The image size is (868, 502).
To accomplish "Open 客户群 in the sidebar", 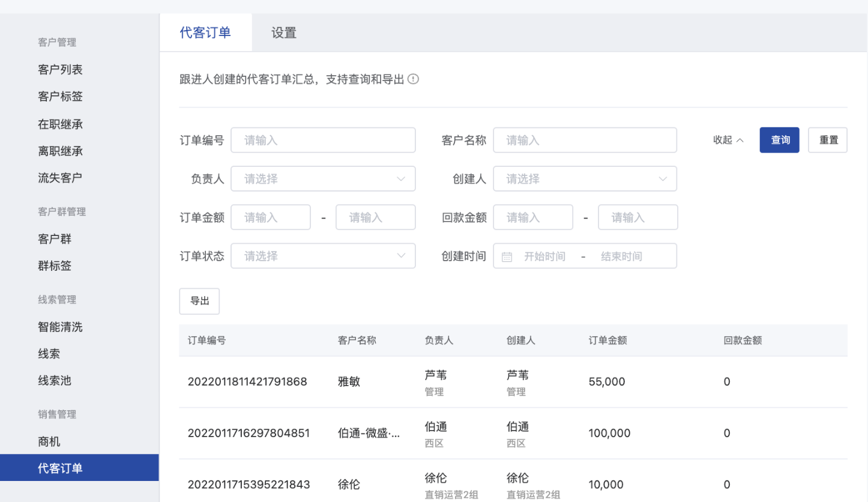I will click(55, 239).
